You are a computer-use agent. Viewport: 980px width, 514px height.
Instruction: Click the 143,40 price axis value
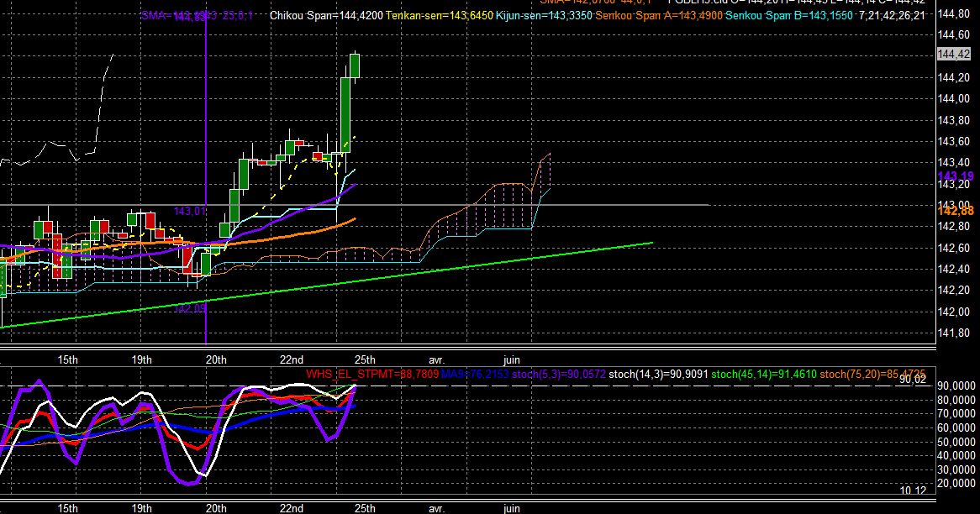point(954,162)
